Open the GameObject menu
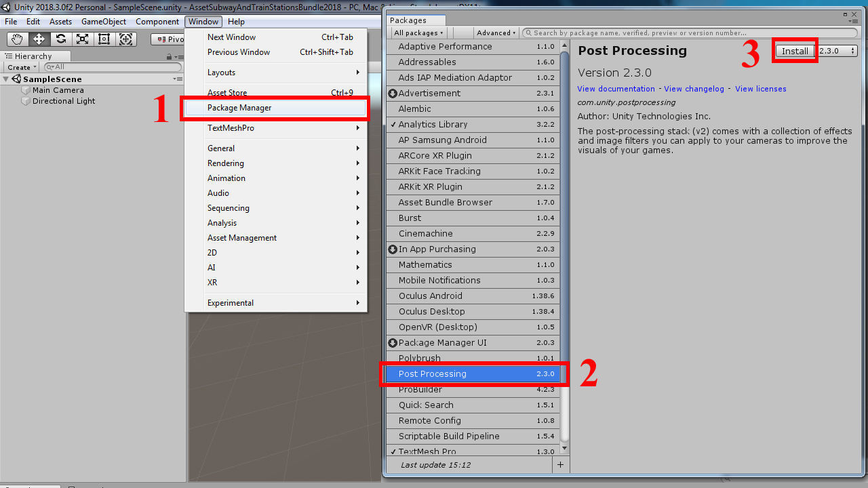The height and width of the screenshot is (488, 868). point(104,22)
